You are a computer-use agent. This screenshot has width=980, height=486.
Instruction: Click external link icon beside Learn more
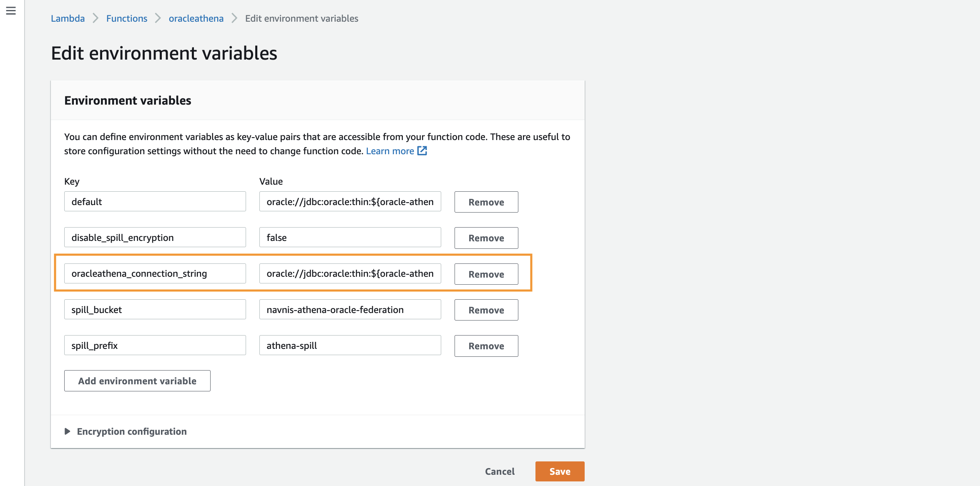[422, 151]
